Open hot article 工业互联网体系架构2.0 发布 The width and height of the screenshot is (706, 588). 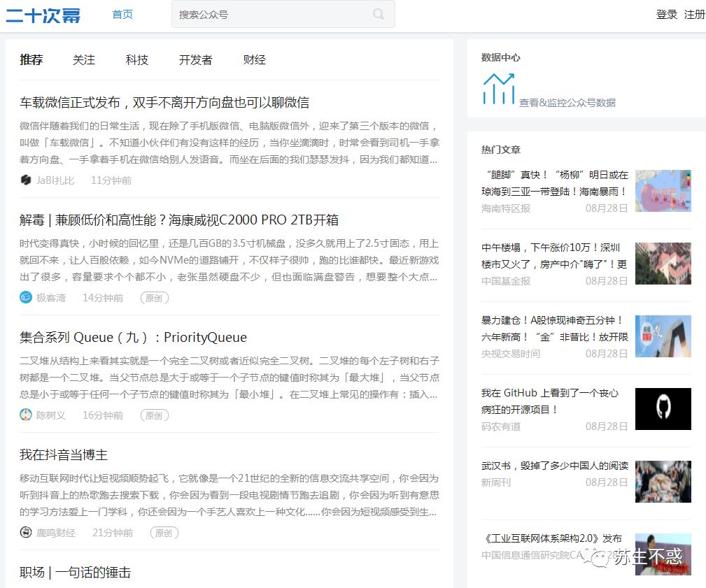(x=551, y=538)
